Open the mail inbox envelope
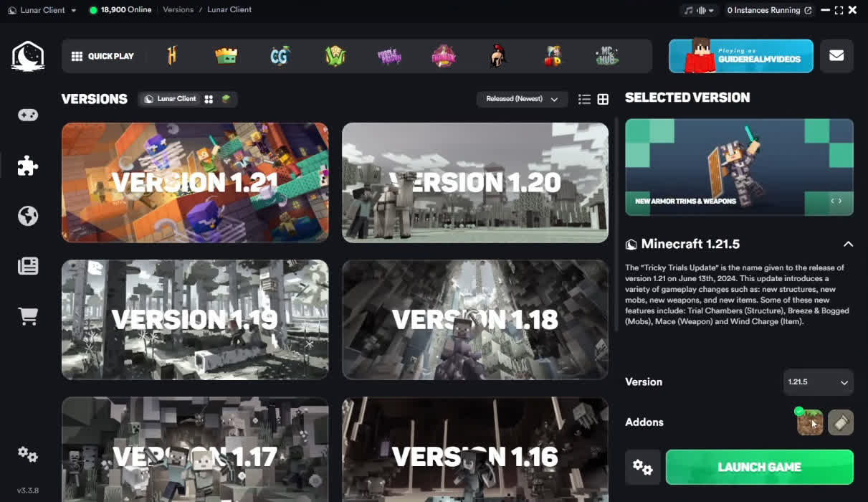Viewport: 868px width, 502px height. (x=836, y=56)
